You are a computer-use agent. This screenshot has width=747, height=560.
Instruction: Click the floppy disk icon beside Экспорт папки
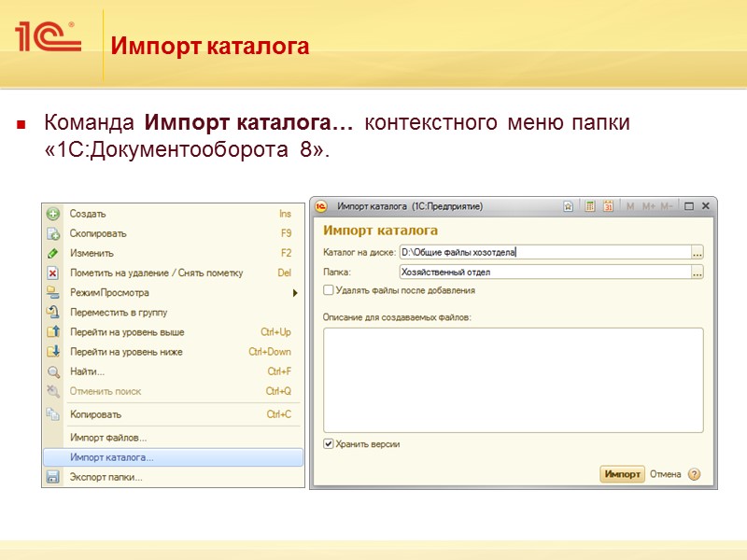click(53, 477)
